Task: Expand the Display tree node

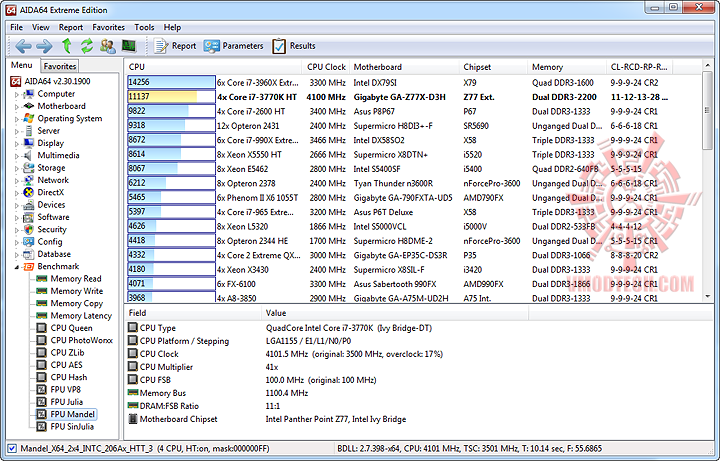Action: pyautogui.click(x=17, y=144)
